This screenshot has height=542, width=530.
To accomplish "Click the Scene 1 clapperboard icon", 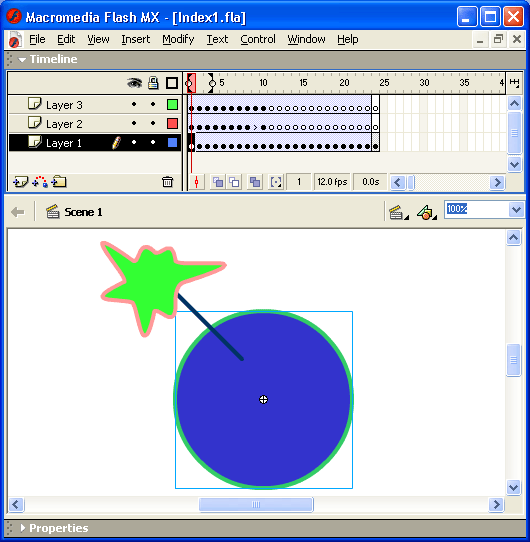I will [53, 212].
